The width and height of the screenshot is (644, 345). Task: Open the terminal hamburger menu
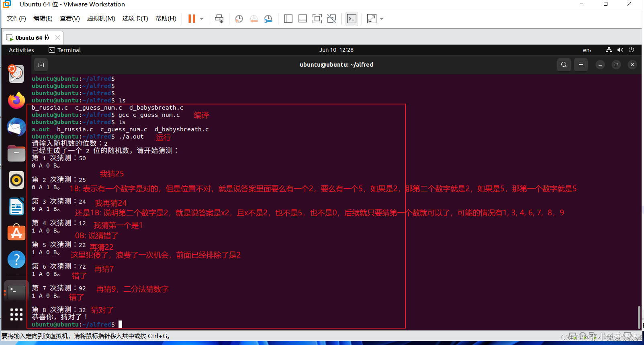tap(581, 65)
